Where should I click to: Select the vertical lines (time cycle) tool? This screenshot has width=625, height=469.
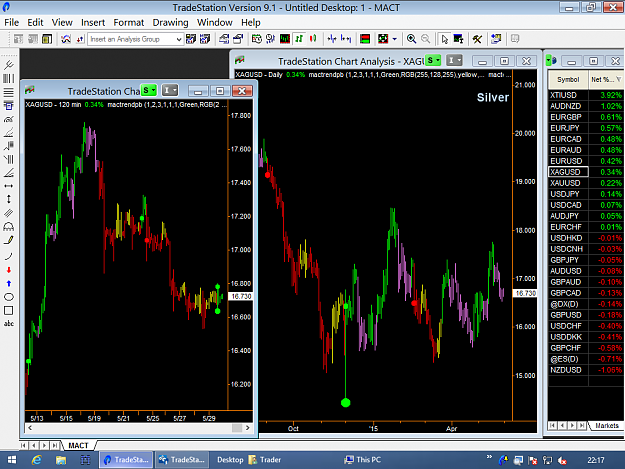coord(8,78)
